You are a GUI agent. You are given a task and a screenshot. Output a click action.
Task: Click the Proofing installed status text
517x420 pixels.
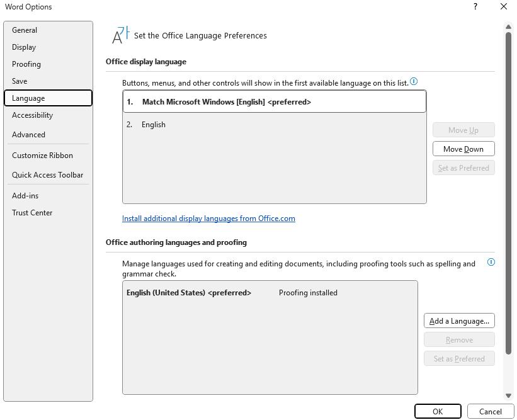308,293
